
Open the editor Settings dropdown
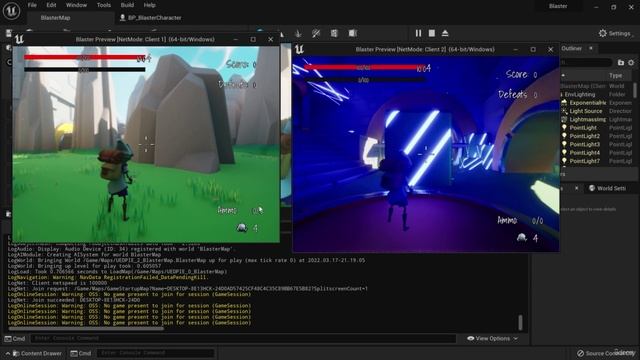(616, 33)
